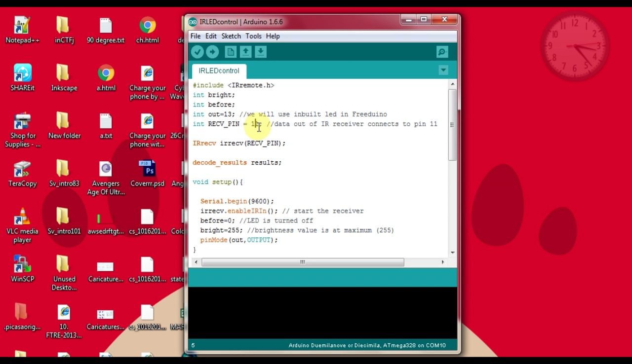Save the sketch with the toolbar icon
This screenshot has height=364, width=632.
tap(260, 51)
